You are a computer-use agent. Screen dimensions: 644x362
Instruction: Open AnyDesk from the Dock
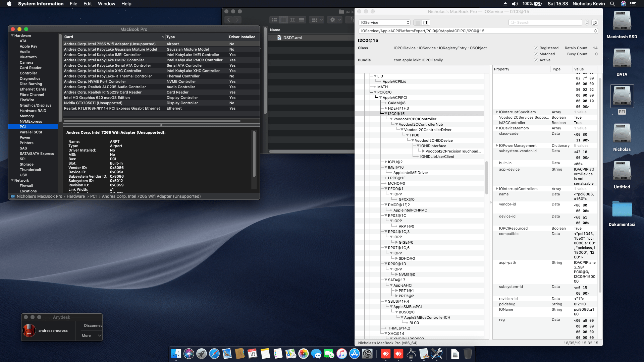pos(386,354)
